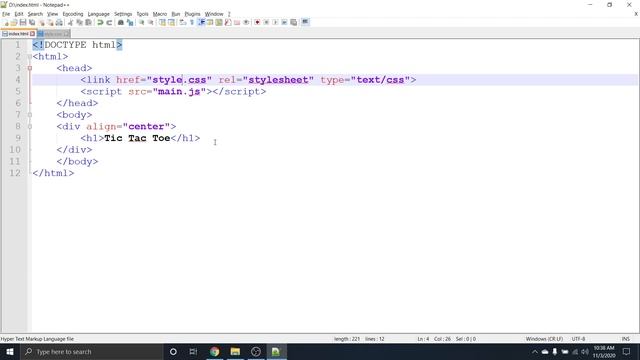Click the Zoom Out toolbar icon
This screenshot has height=360, width=640.
point(151,22)
